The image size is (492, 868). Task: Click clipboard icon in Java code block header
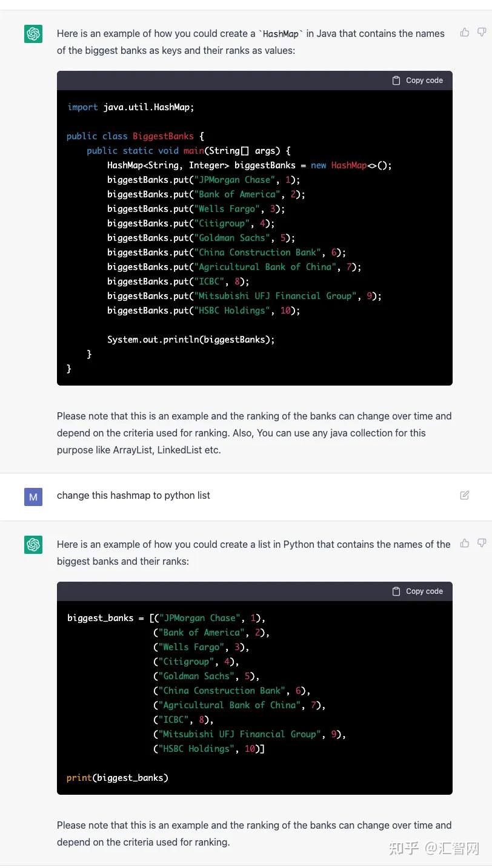[396, 81]
